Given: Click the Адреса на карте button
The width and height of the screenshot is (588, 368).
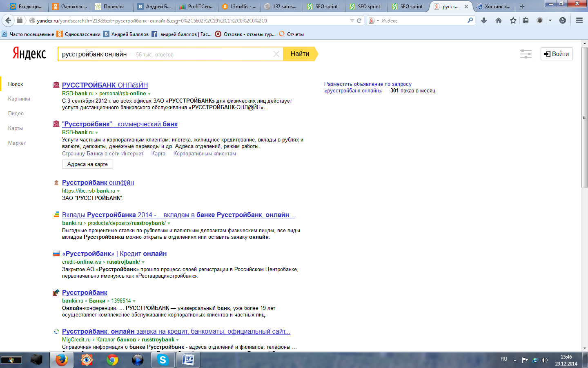Looking at the screenshot, I should (87, 164).
